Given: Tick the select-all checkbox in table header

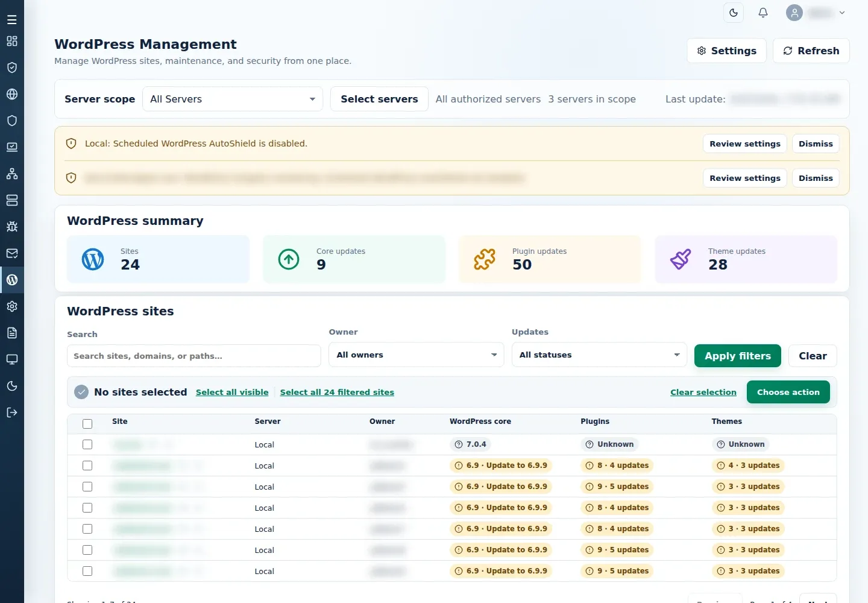Looking at the screenshot, I should tap(87, 424).
